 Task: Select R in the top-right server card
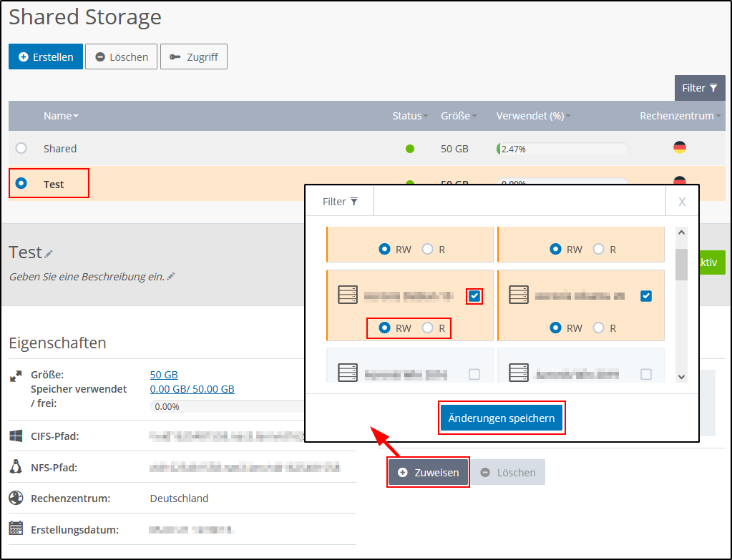598,249
